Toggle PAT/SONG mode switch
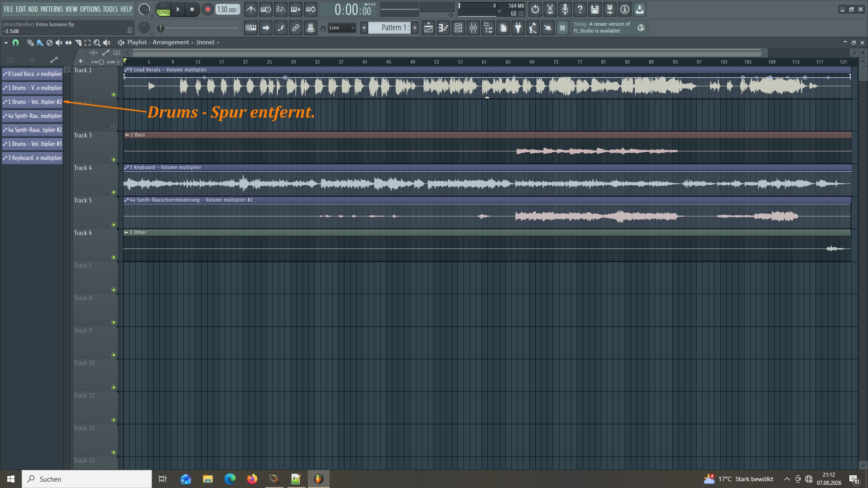 [x=163, y=9]
